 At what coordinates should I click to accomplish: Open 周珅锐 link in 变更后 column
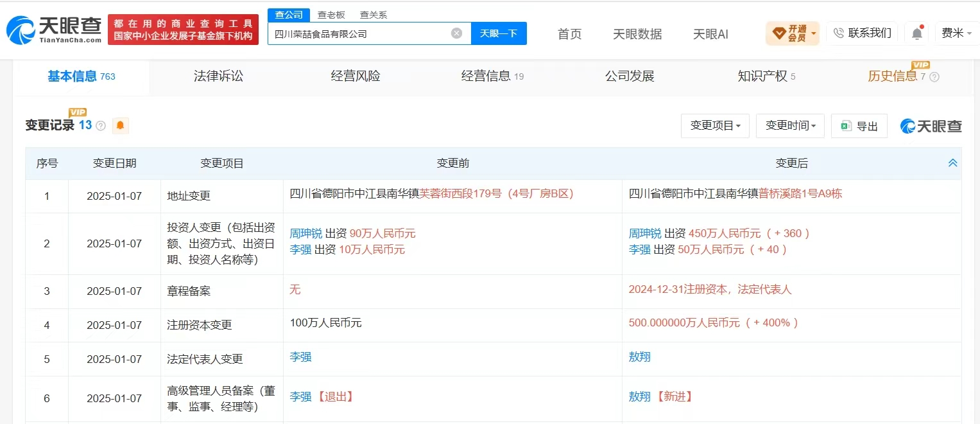coord(645,233)
